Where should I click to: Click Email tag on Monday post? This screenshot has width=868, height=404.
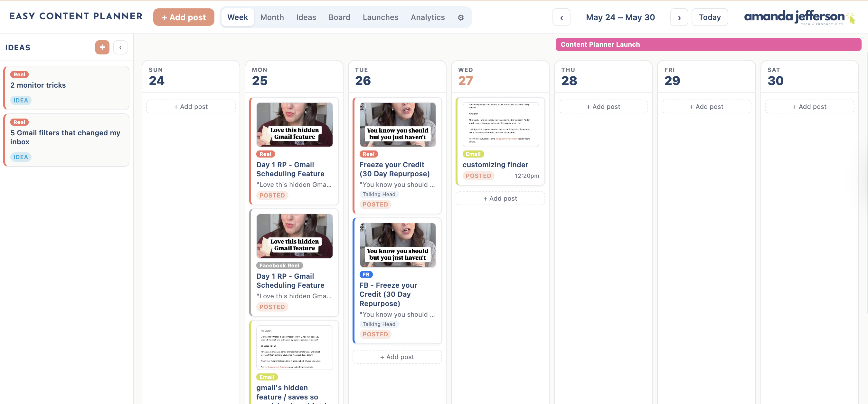point(267,377)
